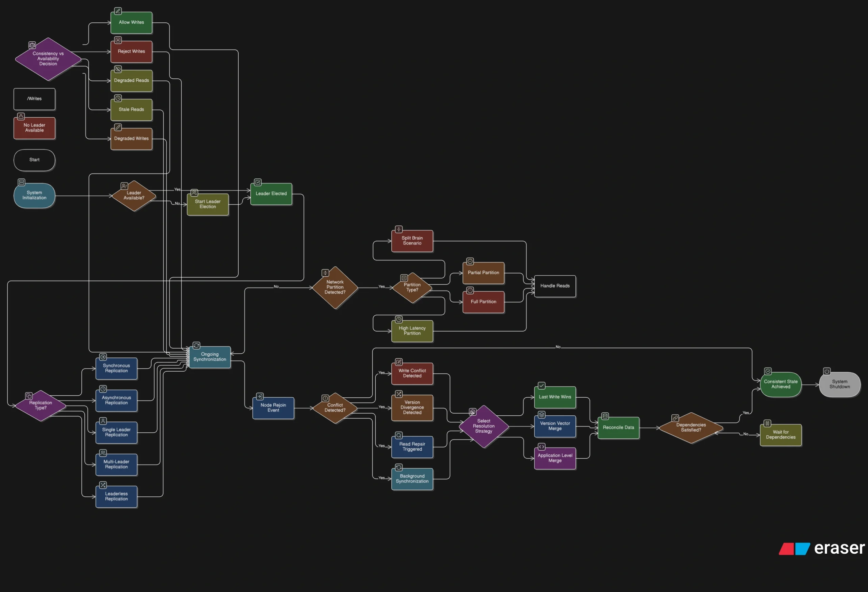Click the gear icon on Select Resolution Strategy
The height and width of the screenshot is (592, 868).
pos(472,412)
